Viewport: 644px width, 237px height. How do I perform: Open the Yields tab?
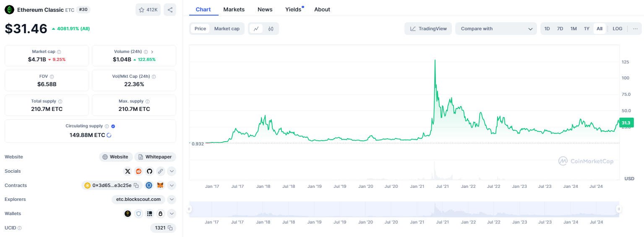click(x=293, y=9)
